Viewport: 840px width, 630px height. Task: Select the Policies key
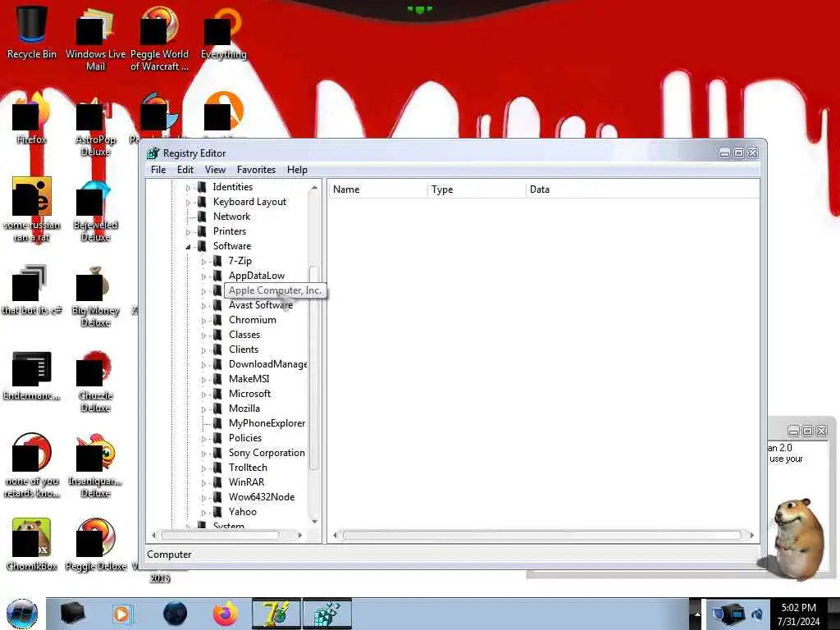click(x=244, y=438)
